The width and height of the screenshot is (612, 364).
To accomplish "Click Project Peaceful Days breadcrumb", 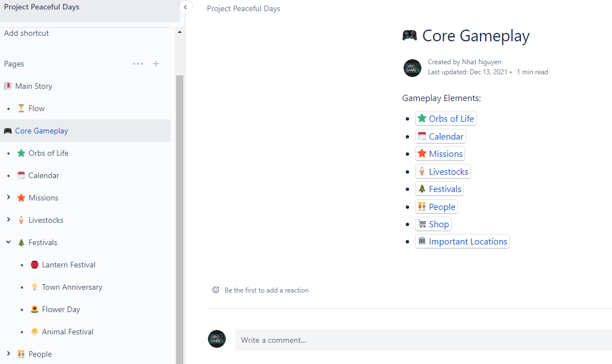I will tap(244, 8).
